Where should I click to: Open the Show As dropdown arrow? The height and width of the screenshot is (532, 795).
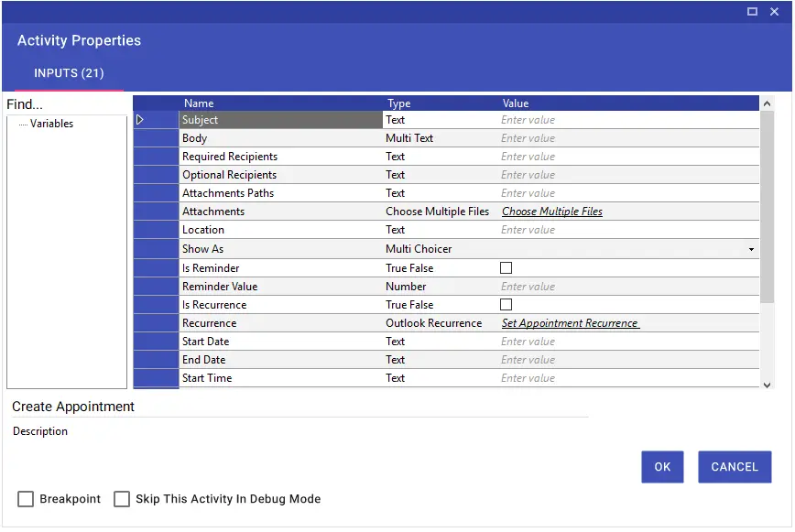[x=751, y=250]
